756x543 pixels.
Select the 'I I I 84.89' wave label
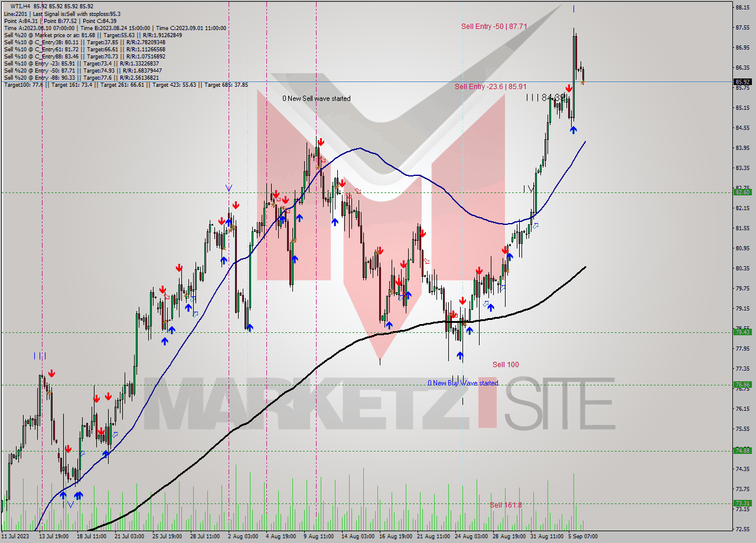coord(546,97)
